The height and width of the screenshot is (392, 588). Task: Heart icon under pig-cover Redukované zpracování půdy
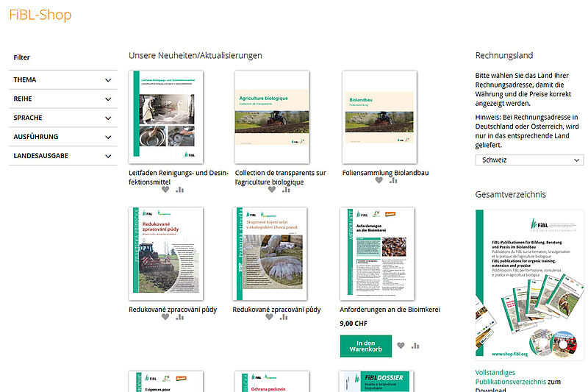pyautogui.click(x=269, y=317)
